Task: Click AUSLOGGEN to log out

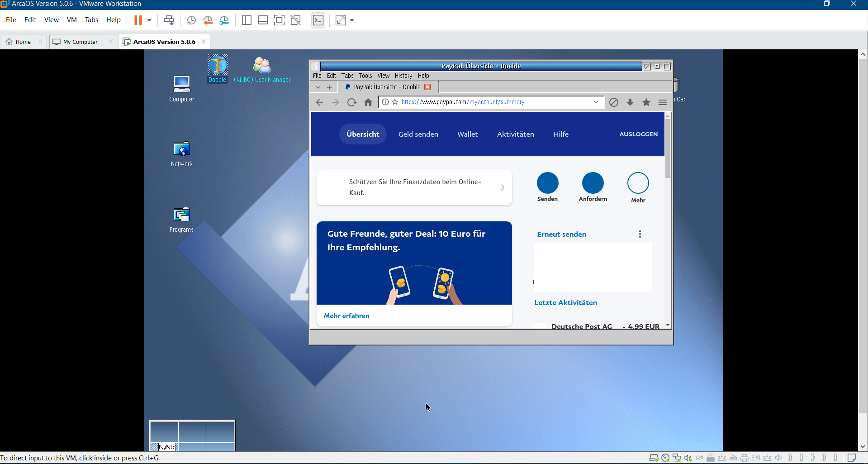Action: tap(638, 134)
